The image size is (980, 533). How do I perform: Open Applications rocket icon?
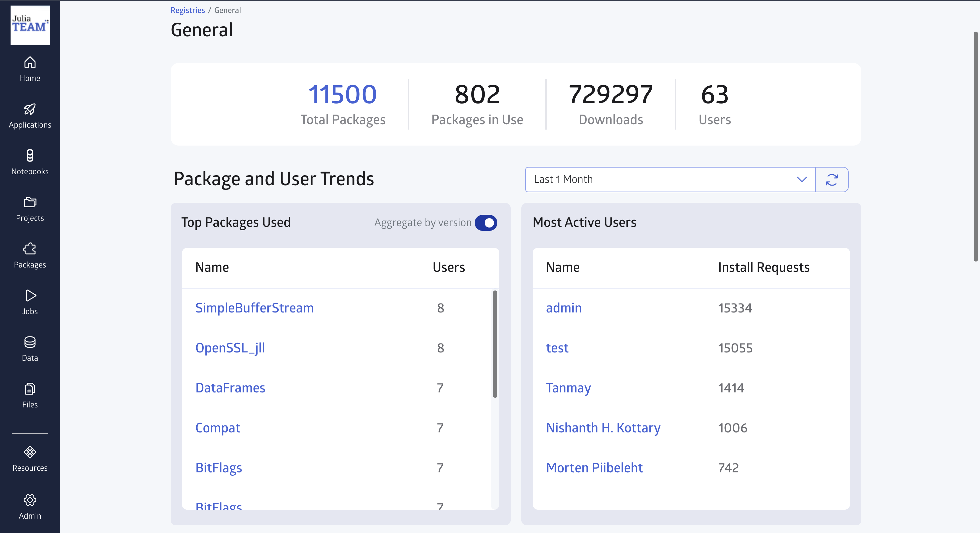[30, 109]
